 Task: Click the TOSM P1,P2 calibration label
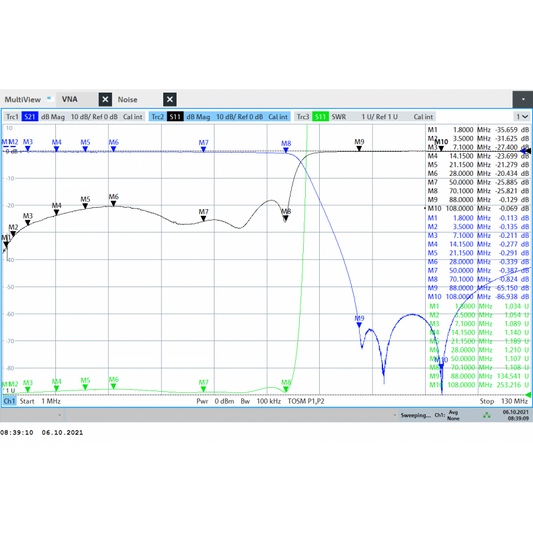pyautogui.click(x=306, y=401)
